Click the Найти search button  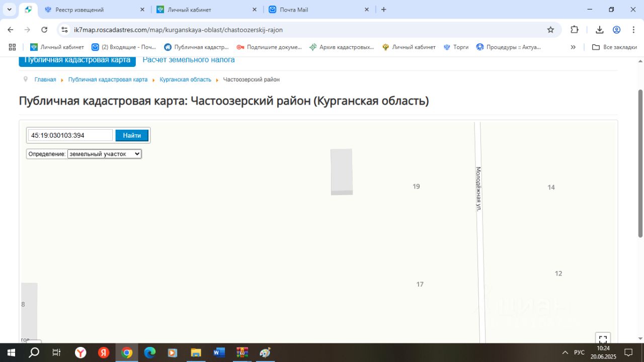[132, 135]
